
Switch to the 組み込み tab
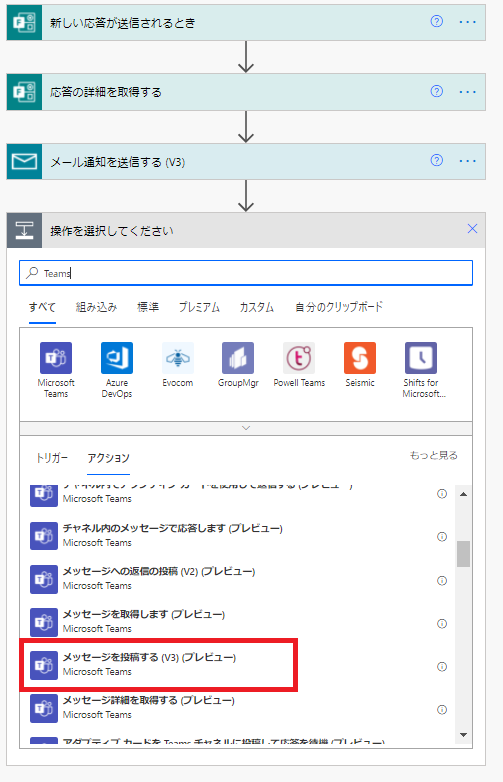[x=97, y=307]
